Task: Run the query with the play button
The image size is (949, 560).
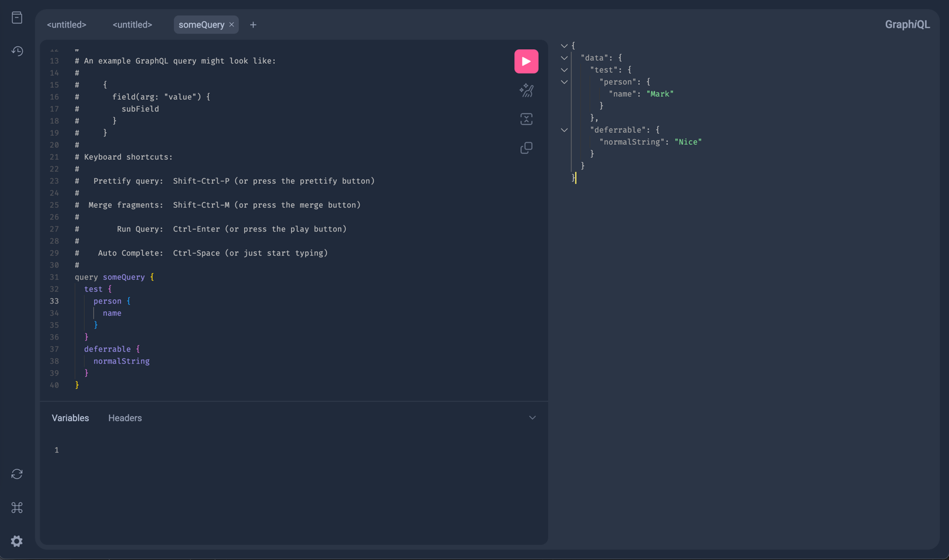Action: coord(526,61)
